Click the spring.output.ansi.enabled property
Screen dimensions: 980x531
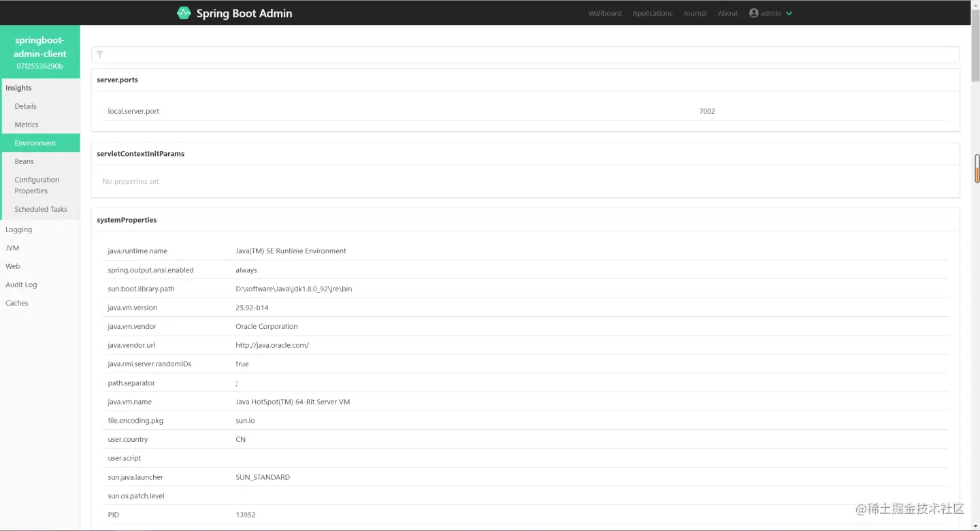tap(150, 270)
